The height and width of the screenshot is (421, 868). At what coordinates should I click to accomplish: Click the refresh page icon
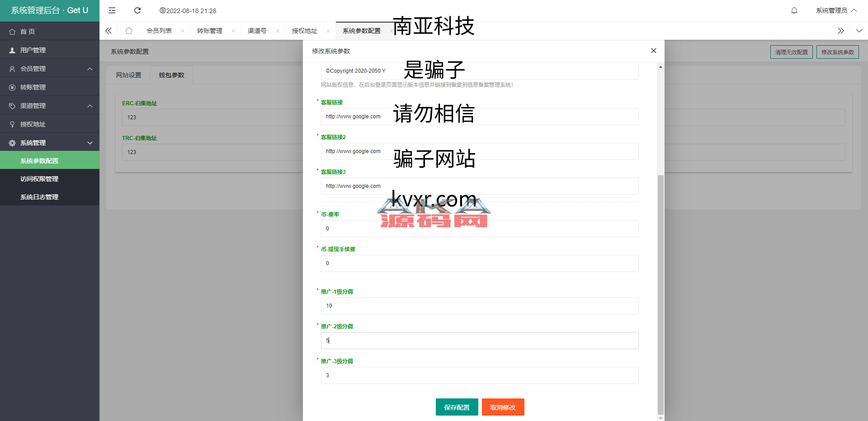coord(137,10)
